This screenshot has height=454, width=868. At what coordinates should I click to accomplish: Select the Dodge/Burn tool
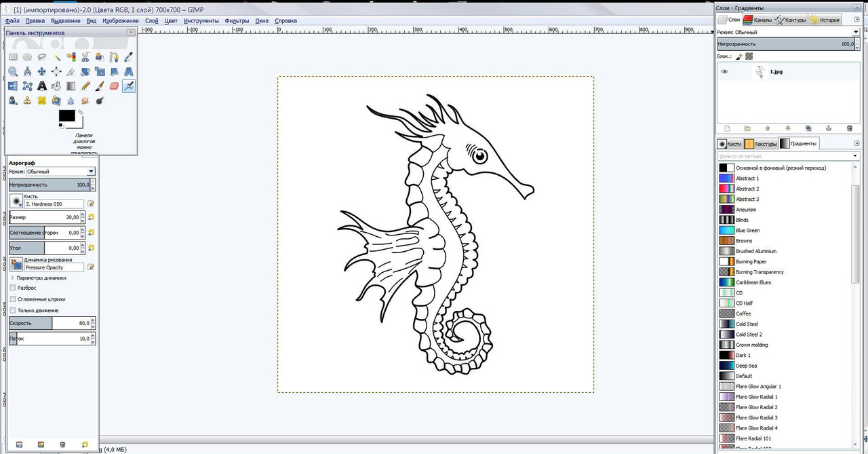(x=100, y=100)
